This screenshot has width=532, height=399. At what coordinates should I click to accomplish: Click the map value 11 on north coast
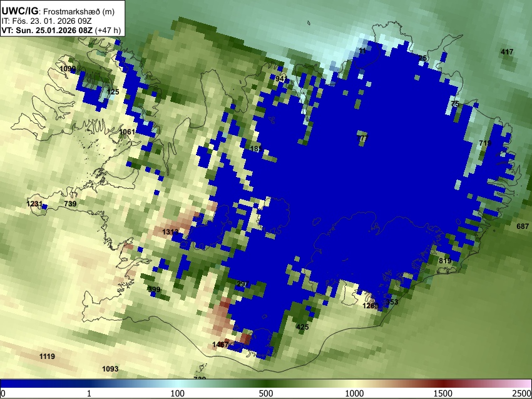coord(362,51)
